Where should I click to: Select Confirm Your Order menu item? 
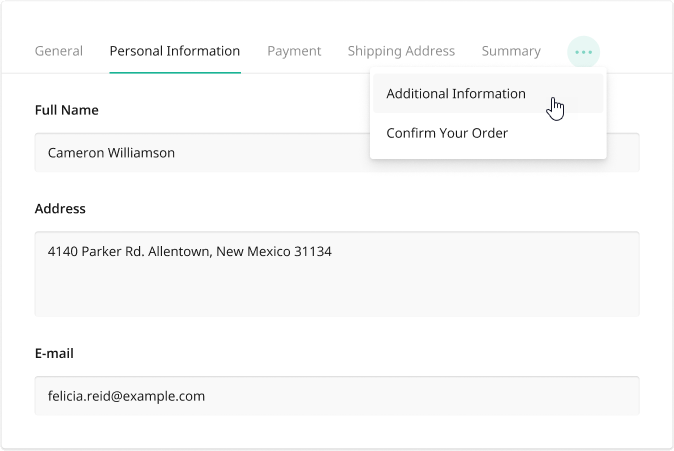[x=447, y=133]
